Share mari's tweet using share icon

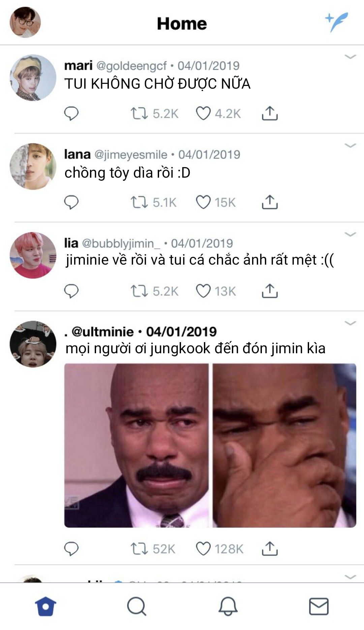tap(270, 113)
